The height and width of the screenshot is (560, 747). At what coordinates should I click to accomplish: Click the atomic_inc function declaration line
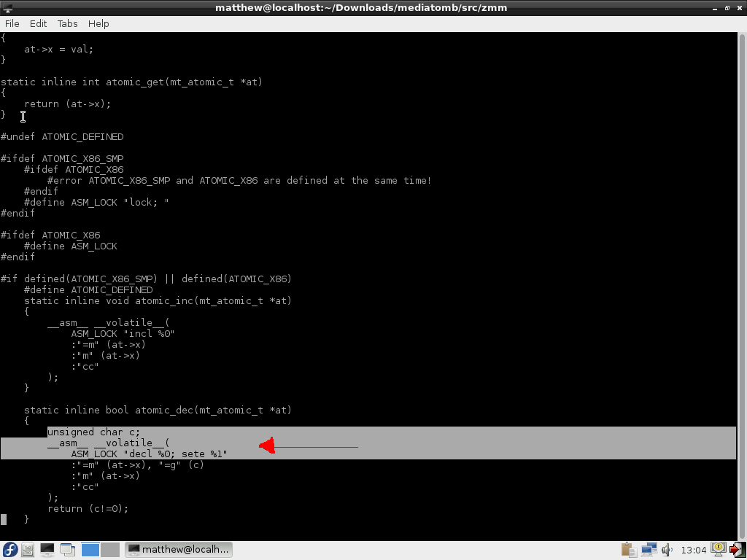[158, 301]
